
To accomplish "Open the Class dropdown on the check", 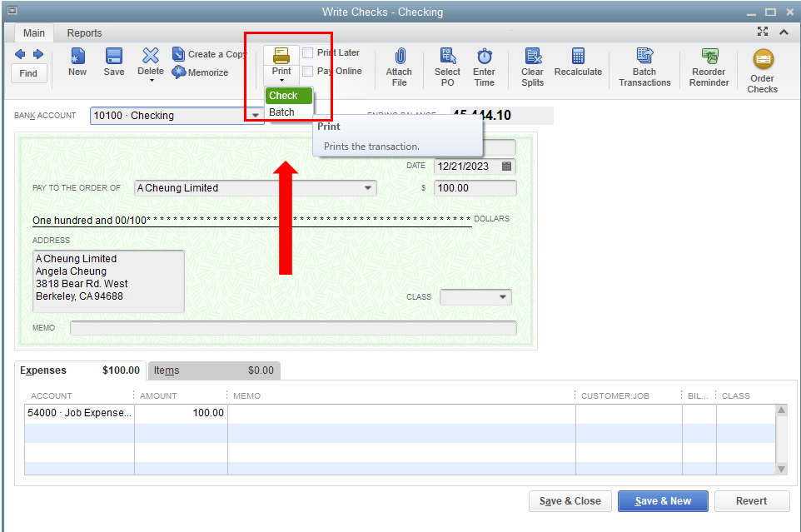I will click(503, 297).
